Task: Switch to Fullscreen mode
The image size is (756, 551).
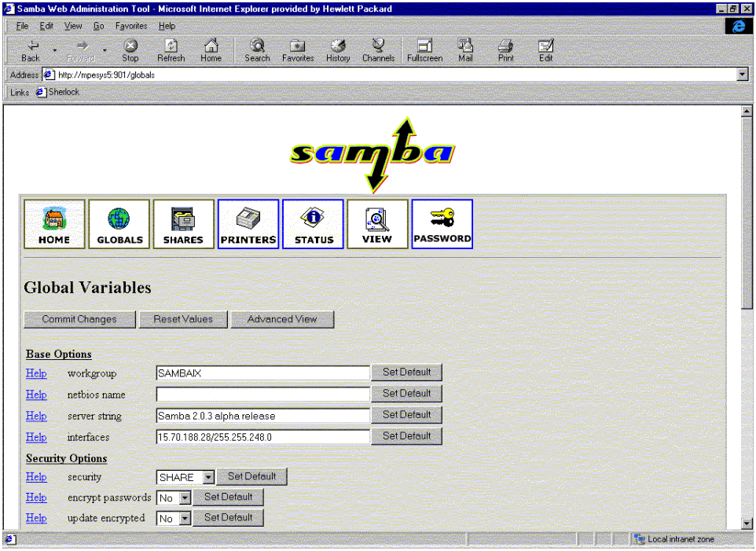Action: point(425,50)
